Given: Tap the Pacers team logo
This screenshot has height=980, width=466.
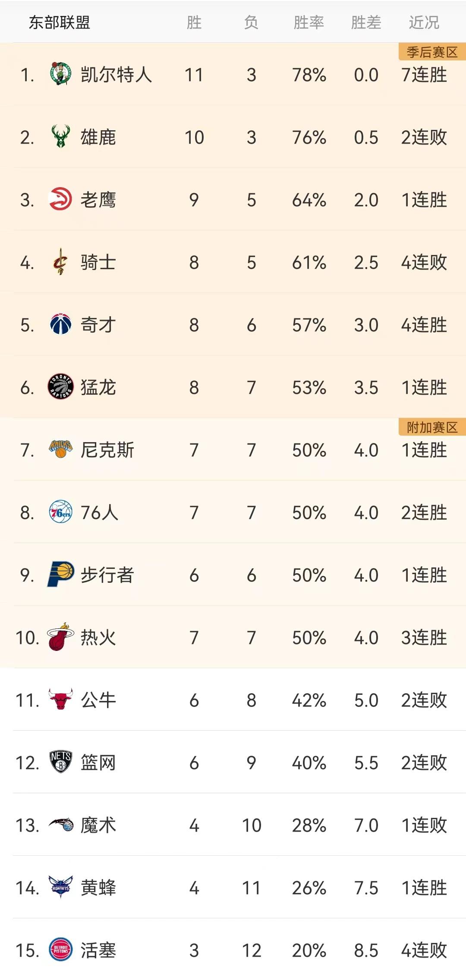Looking at the screenshot, I should coord(60,575).
